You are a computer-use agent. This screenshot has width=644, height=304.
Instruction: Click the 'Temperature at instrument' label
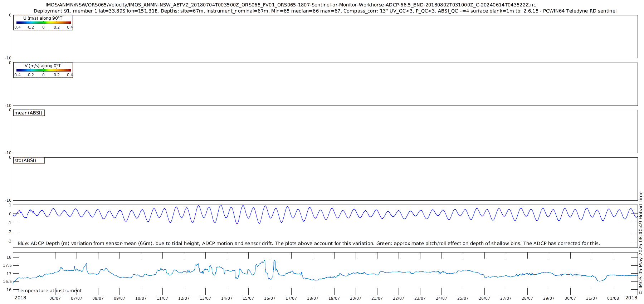[49, 291]
